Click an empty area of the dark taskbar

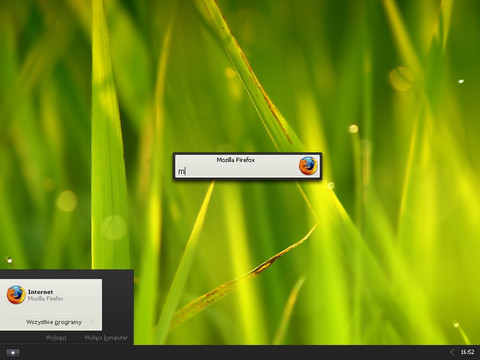click(233, 352)
